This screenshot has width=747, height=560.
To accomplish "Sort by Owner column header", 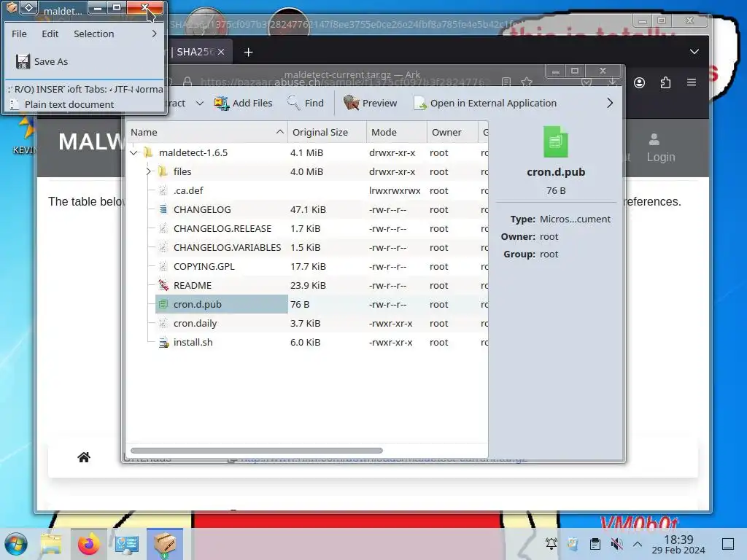I will click(452, 133).
